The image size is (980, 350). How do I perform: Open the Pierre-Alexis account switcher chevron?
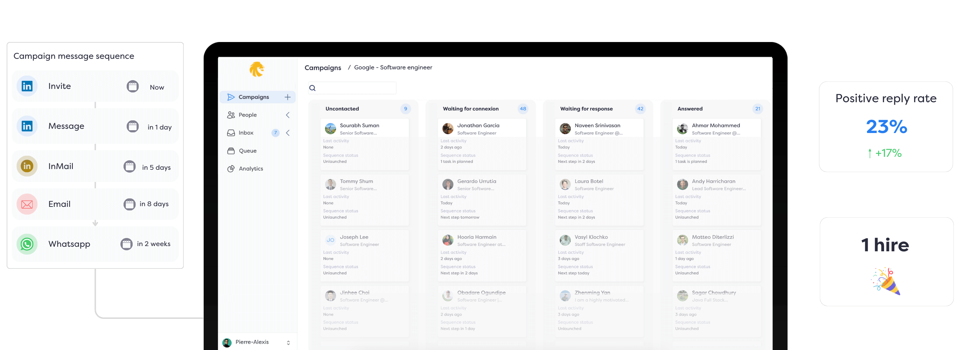coord(288,342)
